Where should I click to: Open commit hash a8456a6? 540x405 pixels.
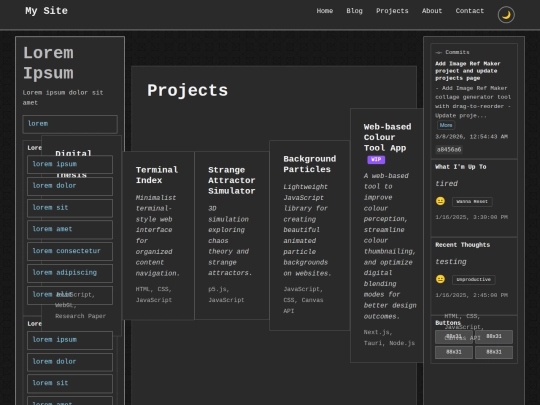tap(449, 150)
